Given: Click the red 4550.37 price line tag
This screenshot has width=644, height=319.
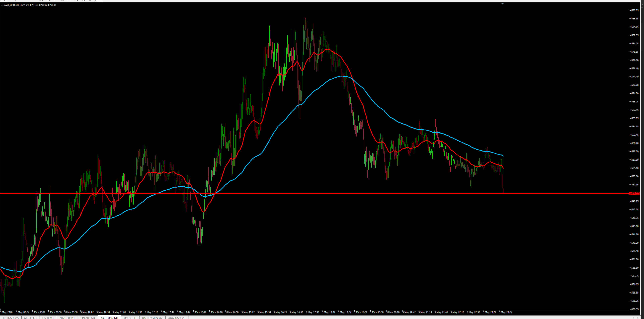Looking at the screenshot, I should point(634,193).
